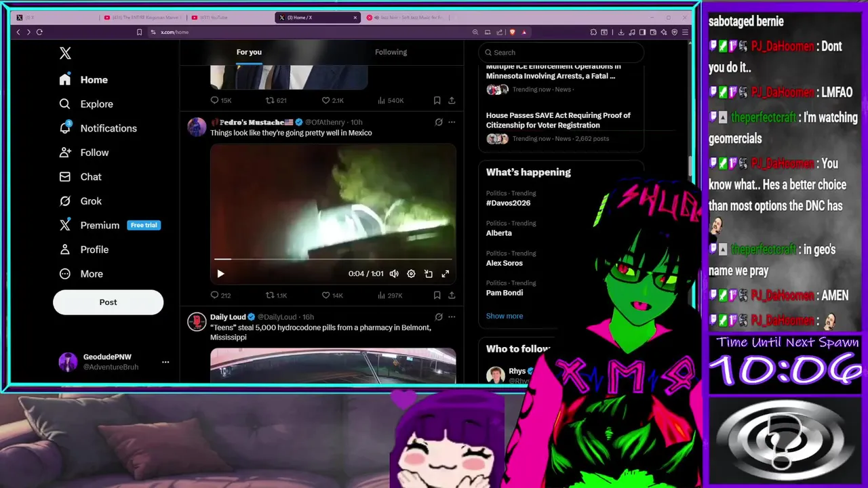Open the browser downloads icon
This screenshot has height=488, width=868.
coord(622,32)
